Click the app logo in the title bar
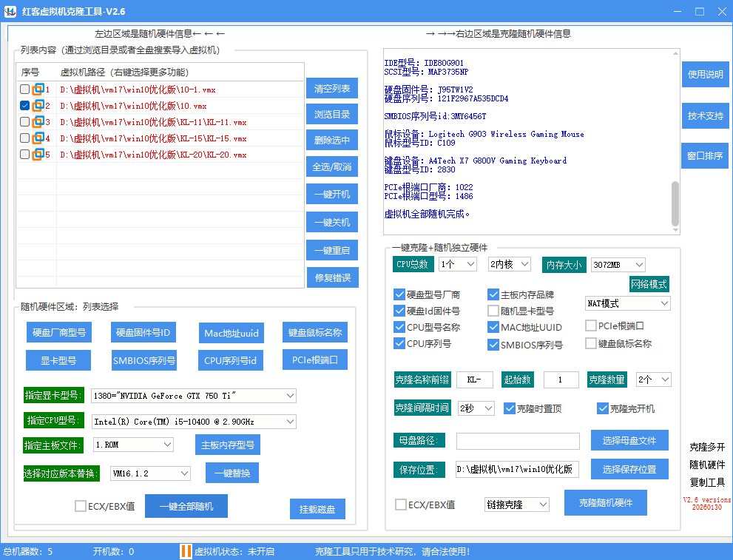This screenshot has width=733, height=560. coord(10,11)
